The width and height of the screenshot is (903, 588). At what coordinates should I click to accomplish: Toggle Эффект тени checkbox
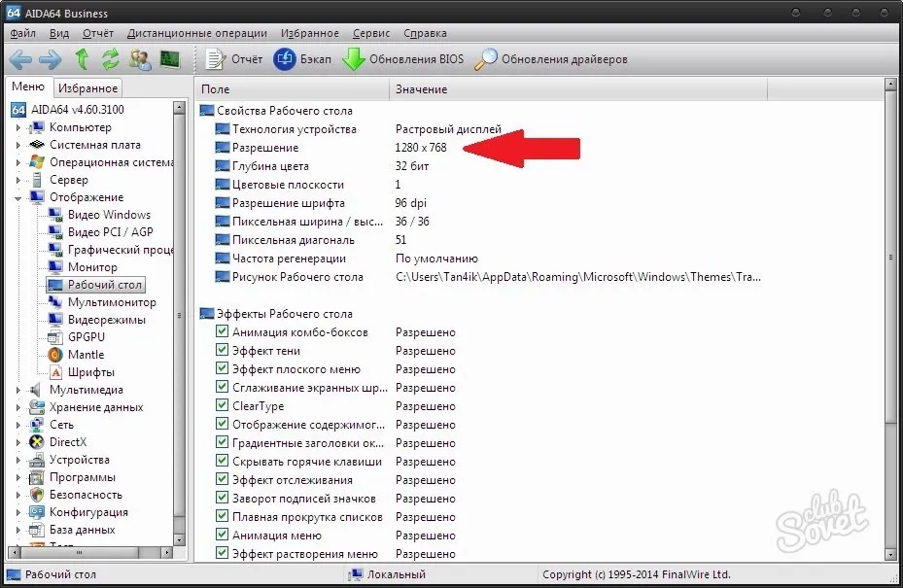222,350
